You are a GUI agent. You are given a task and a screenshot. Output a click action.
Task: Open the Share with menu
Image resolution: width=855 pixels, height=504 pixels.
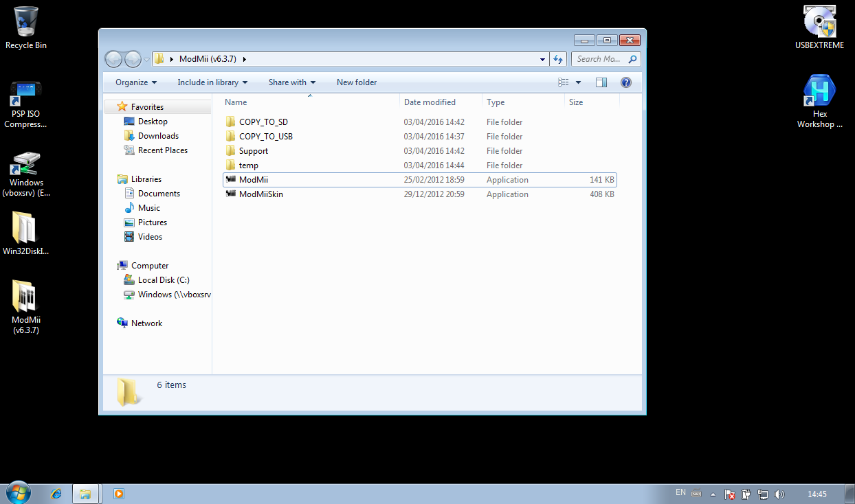click(x=291, y=82)
